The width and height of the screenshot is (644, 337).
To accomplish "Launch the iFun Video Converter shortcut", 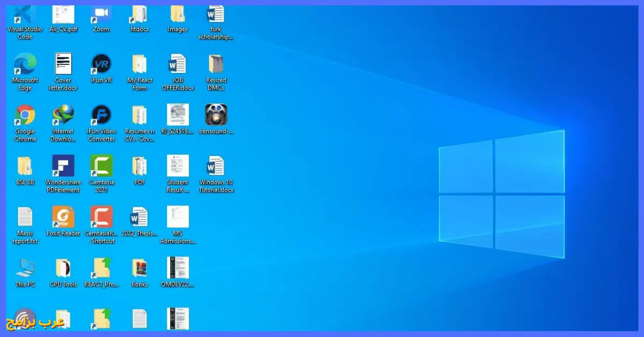I will coord(101,123).
